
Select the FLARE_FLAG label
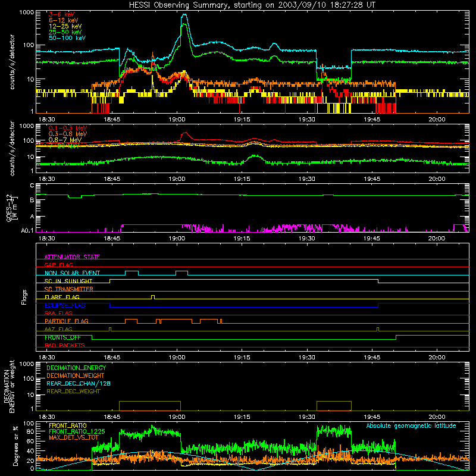tap(62, 297)
